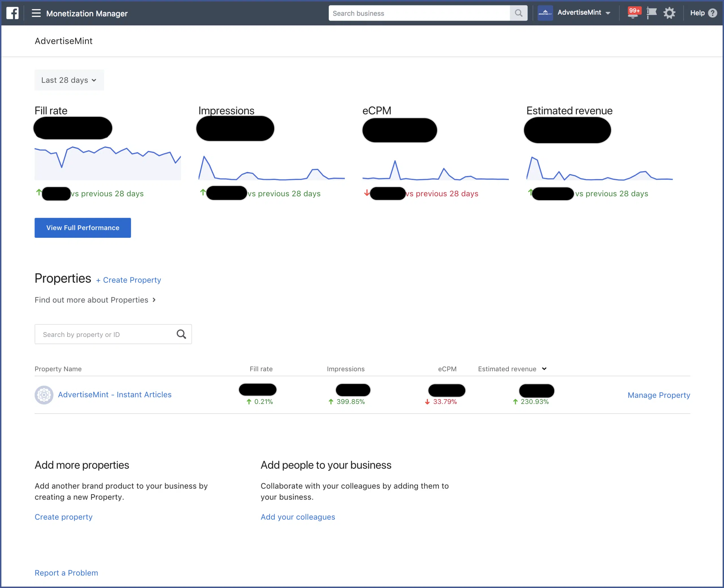Click Add your colleagues link

(298, 517)
